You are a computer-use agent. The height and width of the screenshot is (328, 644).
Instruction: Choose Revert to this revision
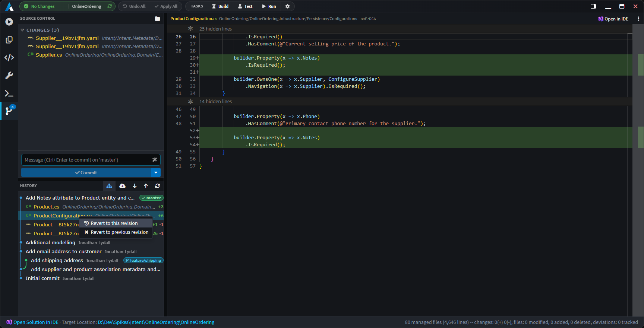[x=116, y=223]
